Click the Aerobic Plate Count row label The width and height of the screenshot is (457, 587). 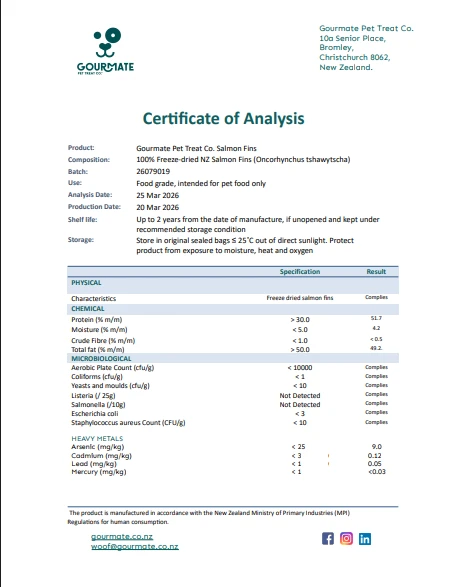pyautogui.click(x=112, y=368)
